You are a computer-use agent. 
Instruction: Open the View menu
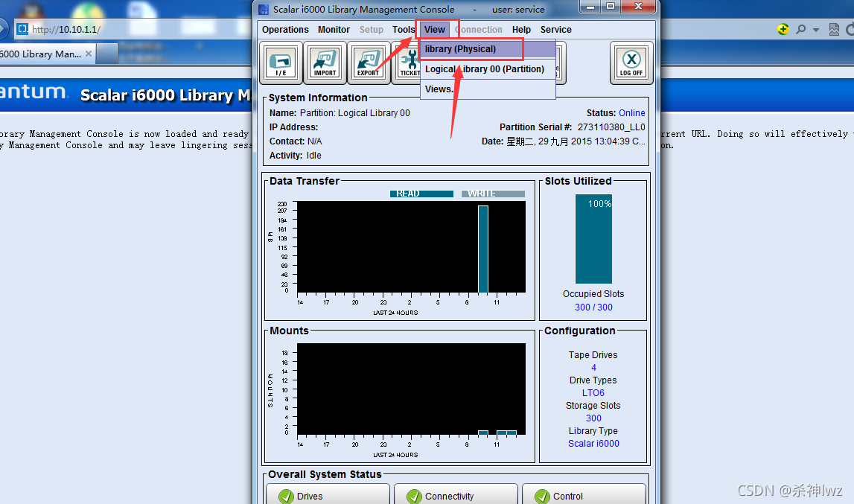(435, 30)
